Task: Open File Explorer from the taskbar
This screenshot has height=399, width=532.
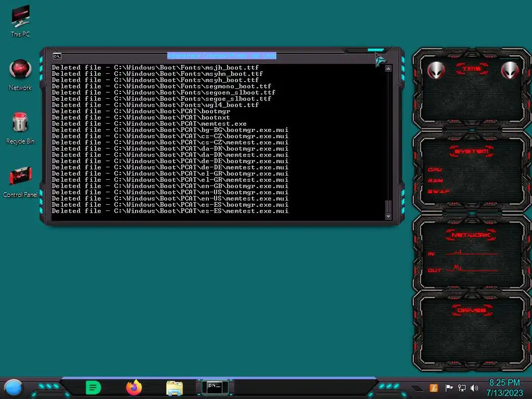Action: tap(175, 388)
